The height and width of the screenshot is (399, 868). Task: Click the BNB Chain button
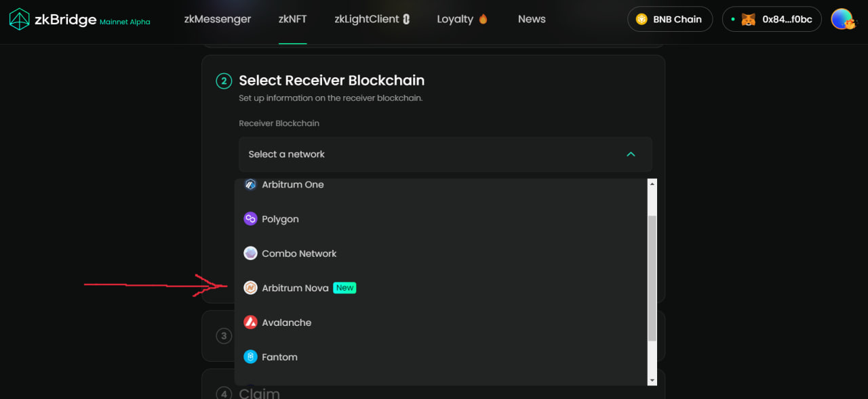(x=670, y=19)
